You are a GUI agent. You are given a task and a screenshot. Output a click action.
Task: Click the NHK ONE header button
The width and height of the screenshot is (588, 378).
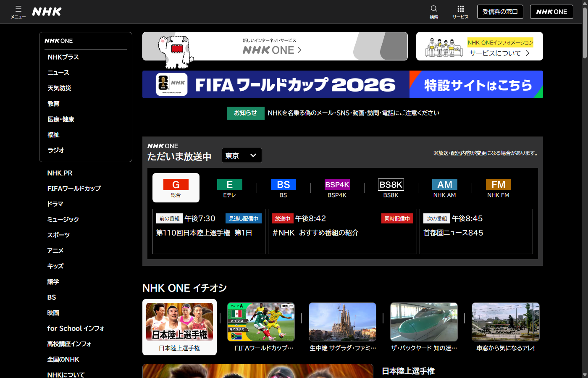tap(551, 12)
